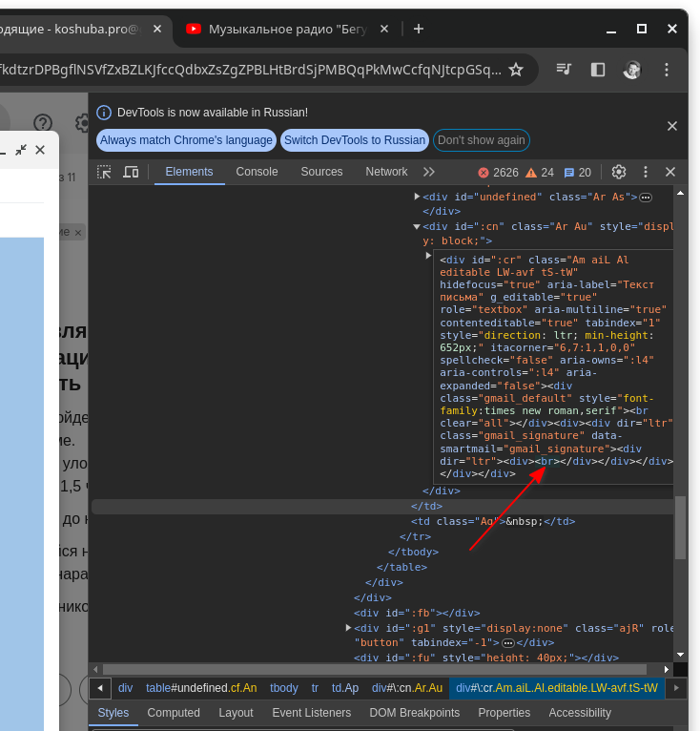Switch to the Network tab
The height and width of the screenshot is (731, 700).
click(x=386, y=172)
